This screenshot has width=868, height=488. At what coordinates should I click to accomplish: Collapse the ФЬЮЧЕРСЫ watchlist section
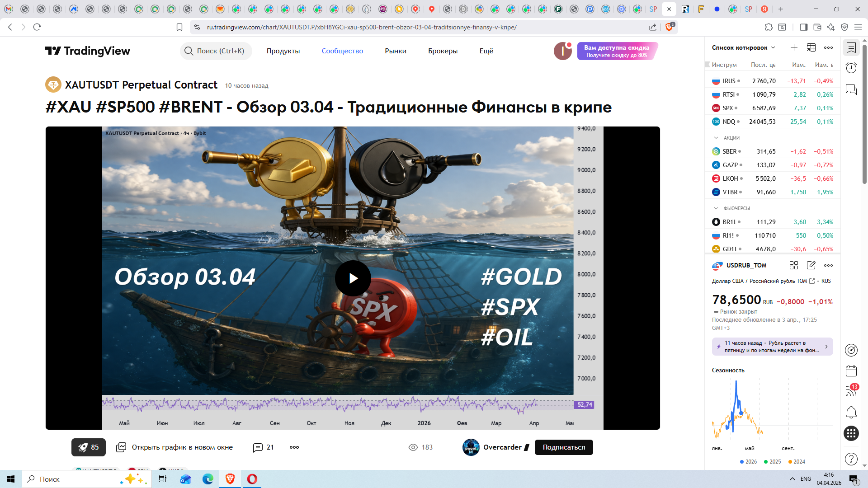(x=716, y=208)
